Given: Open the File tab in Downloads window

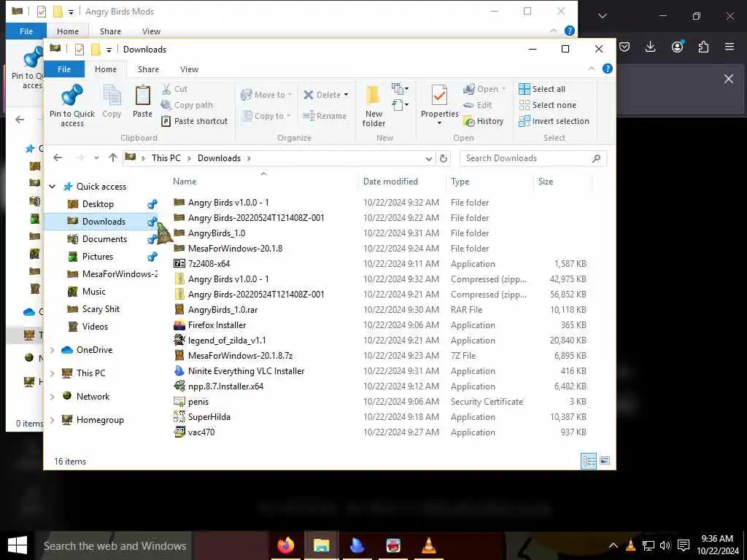Looking at the screenshot, I should pos(64,69).
